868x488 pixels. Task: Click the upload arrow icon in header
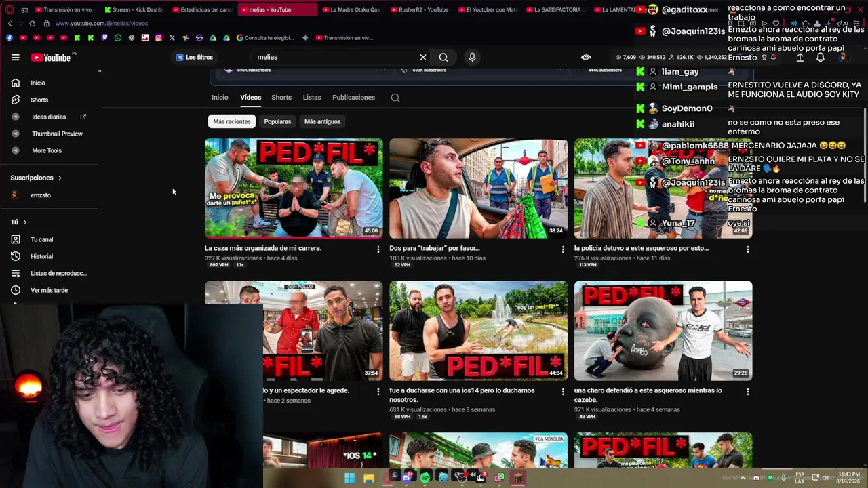point(800,58)
